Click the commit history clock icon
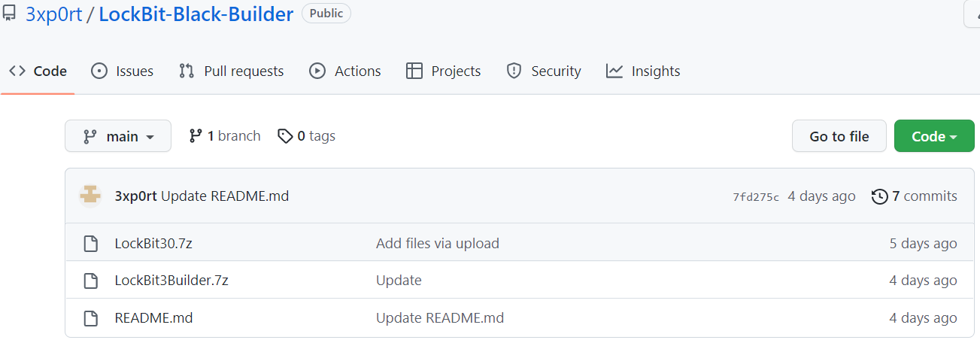980x343 pixels. click(x=879, y=196)
